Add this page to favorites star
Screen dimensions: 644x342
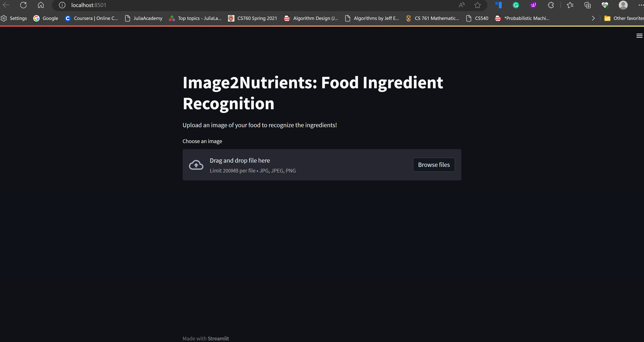tap(477, 5)
